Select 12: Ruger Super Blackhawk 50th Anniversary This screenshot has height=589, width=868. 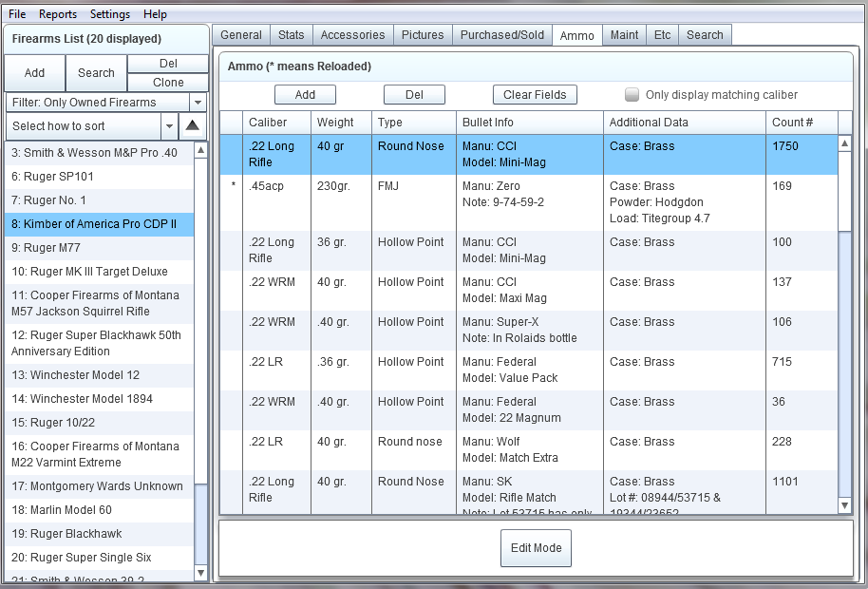click(100, 343)
